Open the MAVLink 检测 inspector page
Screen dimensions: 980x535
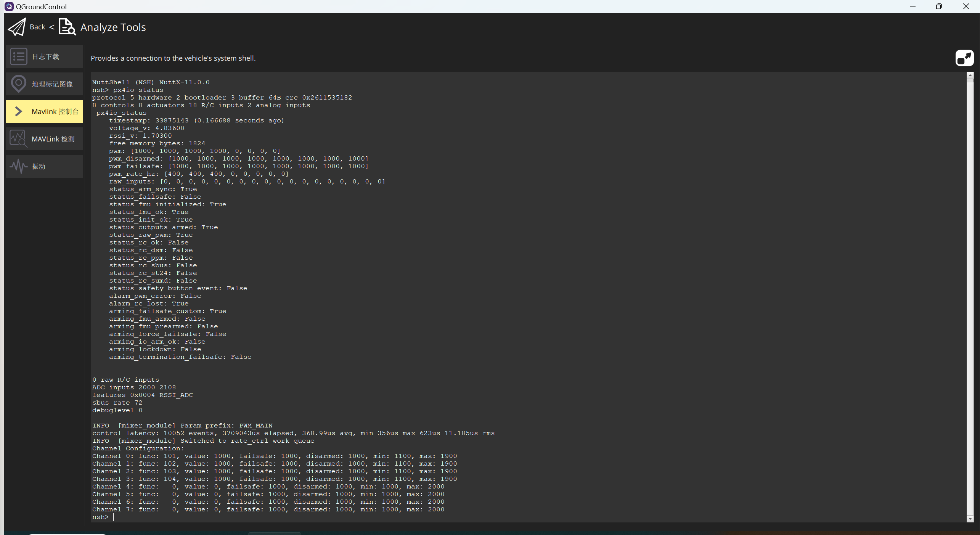click(x=44, y=139)
